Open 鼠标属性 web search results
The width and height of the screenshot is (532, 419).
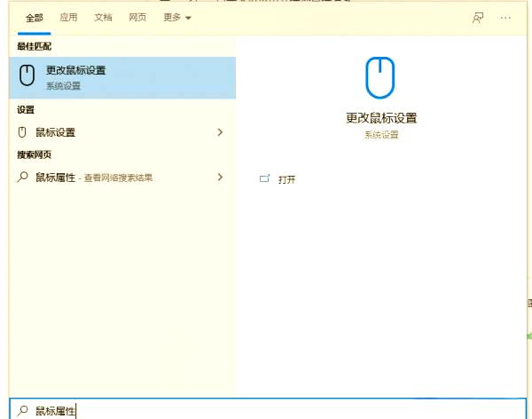coord(56,178)
